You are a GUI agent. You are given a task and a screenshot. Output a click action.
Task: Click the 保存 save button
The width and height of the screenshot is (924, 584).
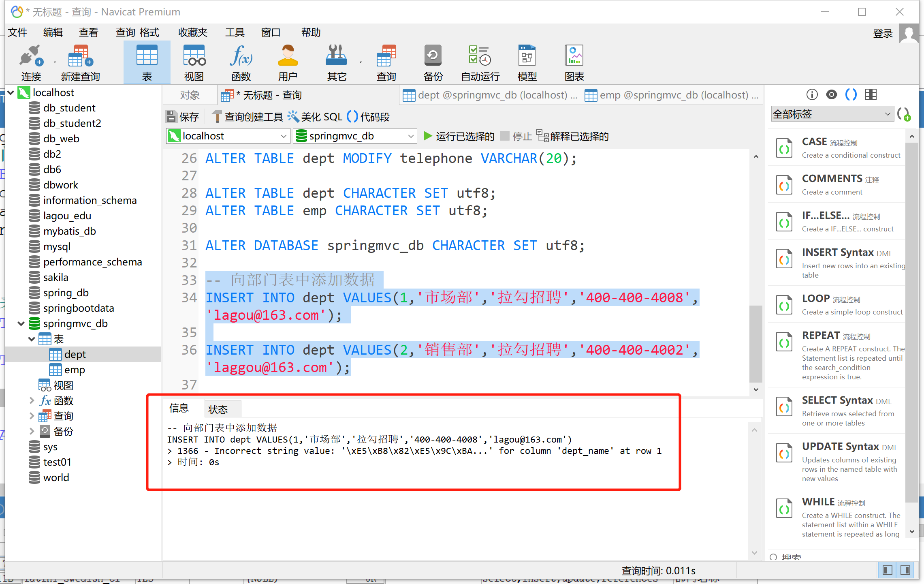pos(183,117)
